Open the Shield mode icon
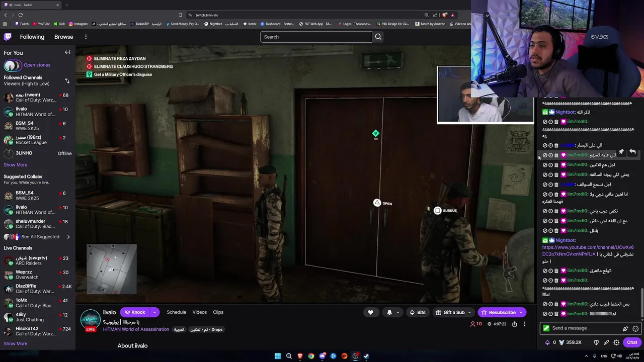This screenshot has height=362, width=644. point(596,342)
